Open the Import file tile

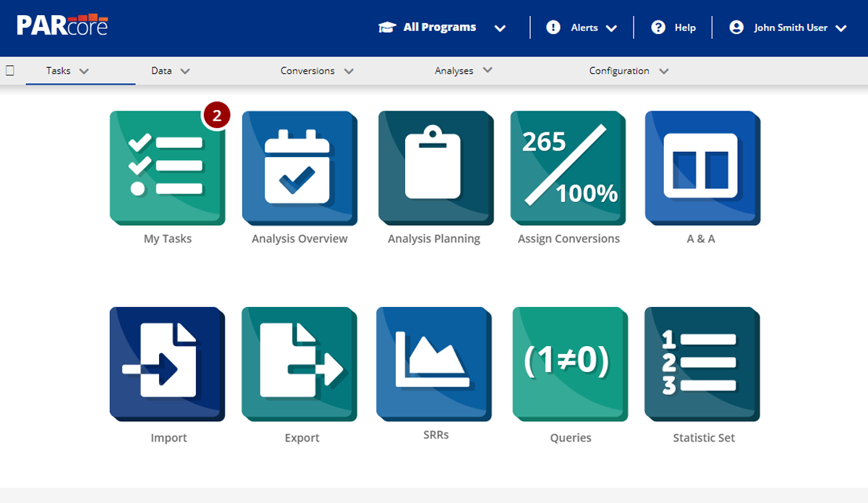pos(167,364)
